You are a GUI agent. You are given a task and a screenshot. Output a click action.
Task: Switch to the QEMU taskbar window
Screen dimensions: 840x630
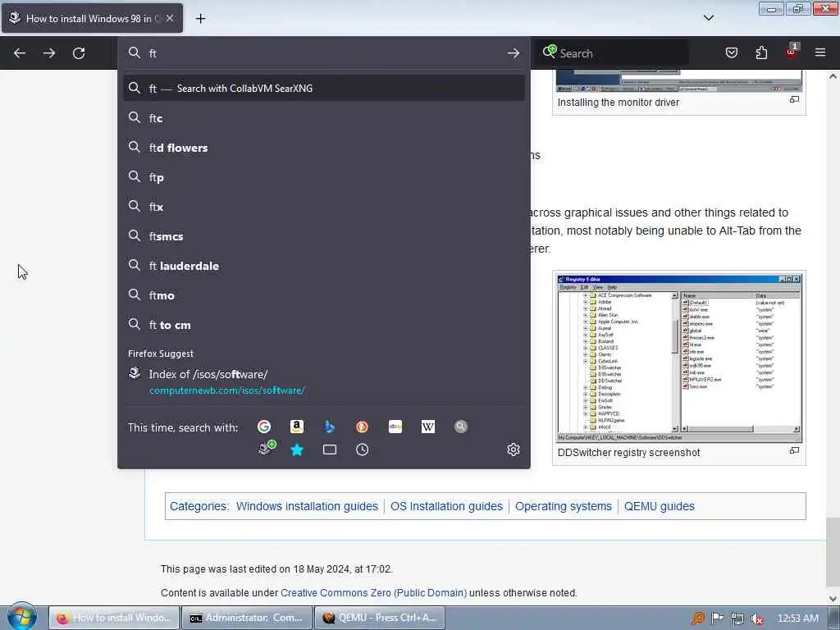click(379, 618)
